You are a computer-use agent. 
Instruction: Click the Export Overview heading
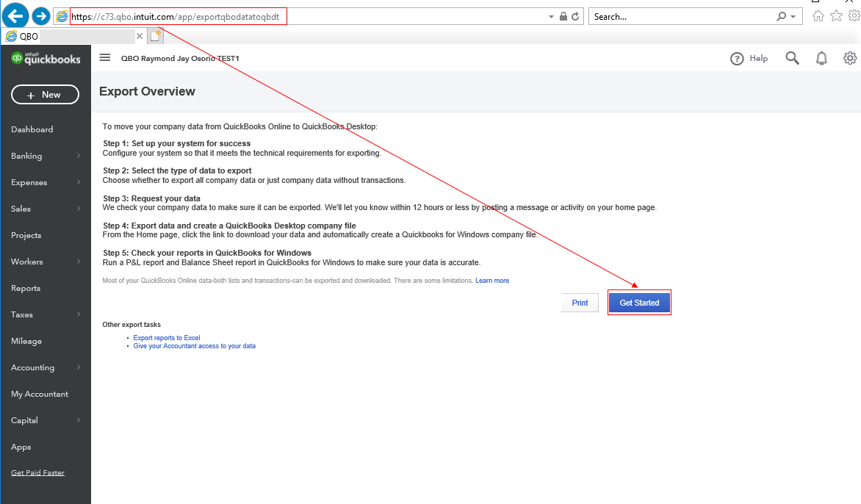click(x=147, y=92)
